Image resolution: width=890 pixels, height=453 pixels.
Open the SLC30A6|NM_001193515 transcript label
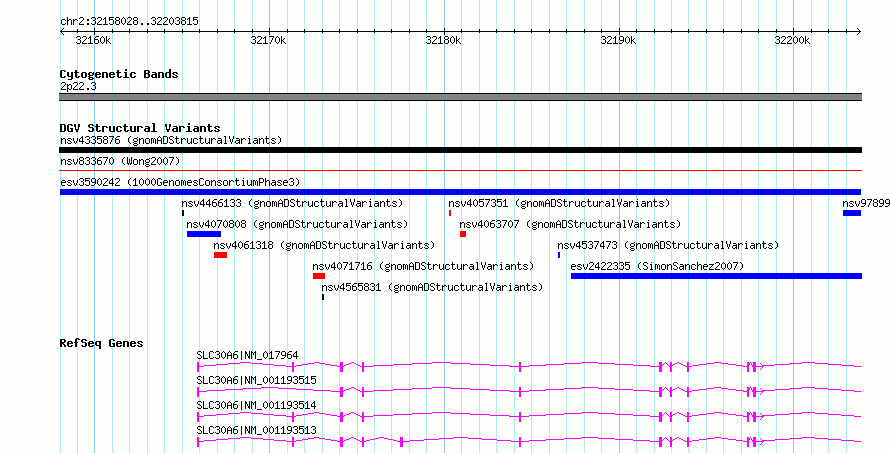[x=257, y=380]
